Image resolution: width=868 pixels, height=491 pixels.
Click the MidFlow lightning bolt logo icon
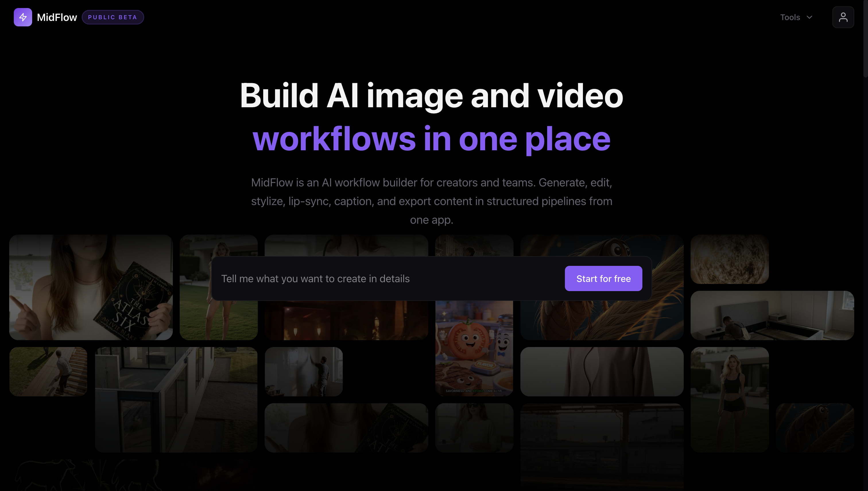(23, 17)
